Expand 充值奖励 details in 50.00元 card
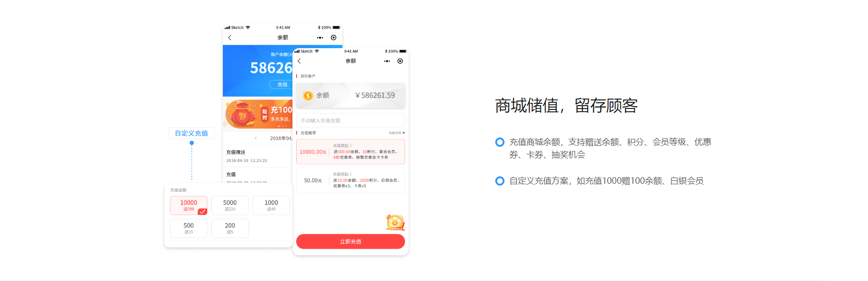The width and height of the screenshot is (868, 281). [342, 174]
